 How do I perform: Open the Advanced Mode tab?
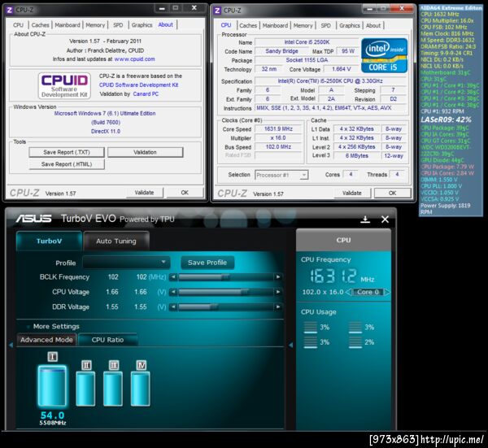pyautogui.click(x=46, y=340)
